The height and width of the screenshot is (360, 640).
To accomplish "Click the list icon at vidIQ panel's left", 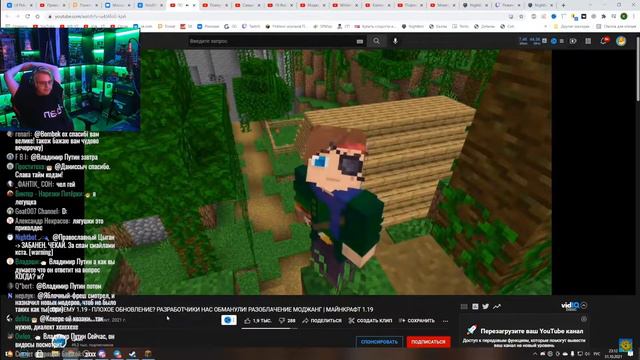I will point(464,306).
